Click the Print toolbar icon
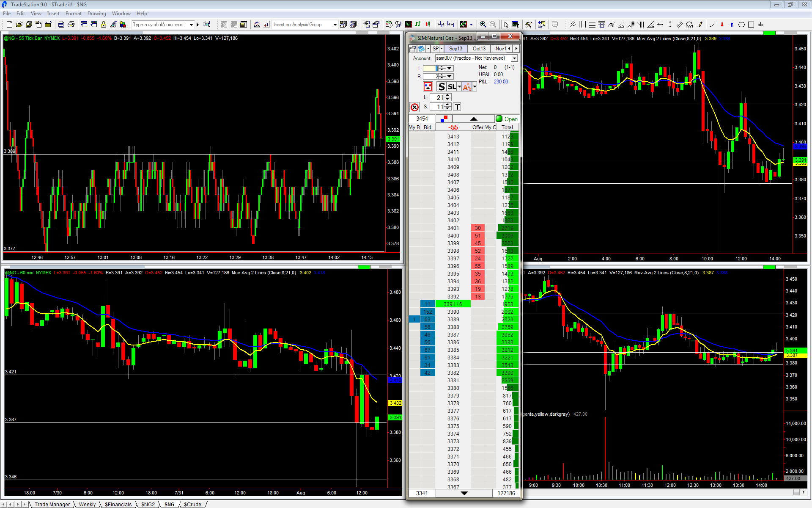The width and height of the screenshot is (812, 508). (x=71, y=25)
